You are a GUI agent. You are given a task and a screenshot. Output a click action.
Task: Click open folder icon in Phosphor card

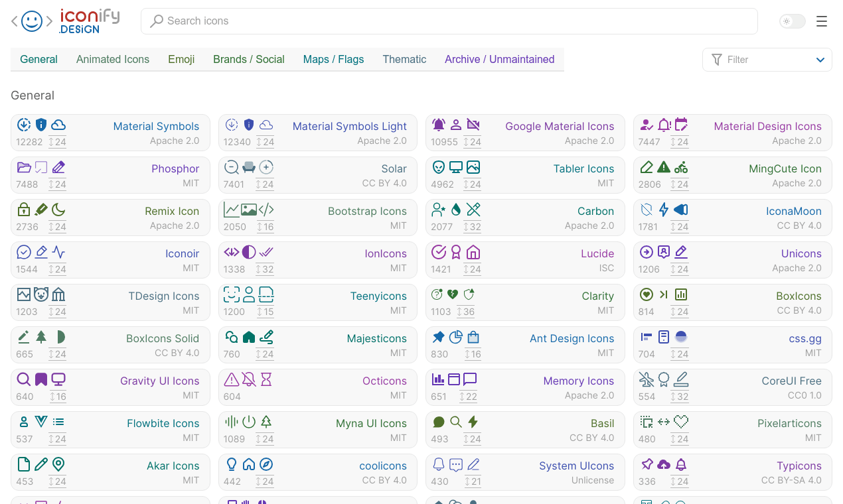pos(24,167)
